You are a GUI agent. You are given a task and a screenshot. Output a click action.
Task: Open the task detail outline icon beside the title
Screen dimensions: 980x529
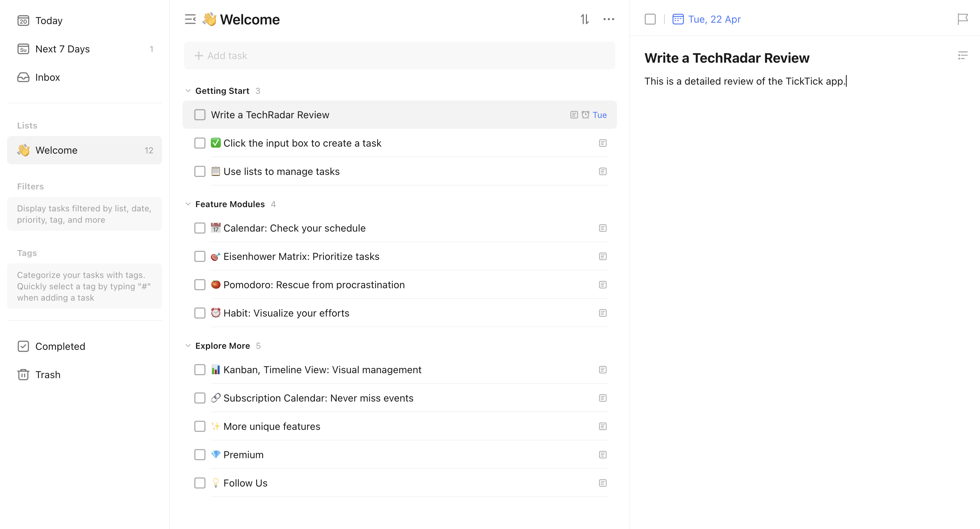(x=963, y=56)
